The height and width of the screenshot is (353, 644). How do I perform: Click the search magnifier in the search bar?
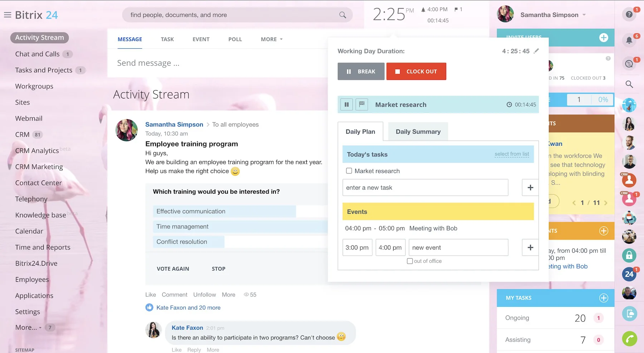[342, 15]
